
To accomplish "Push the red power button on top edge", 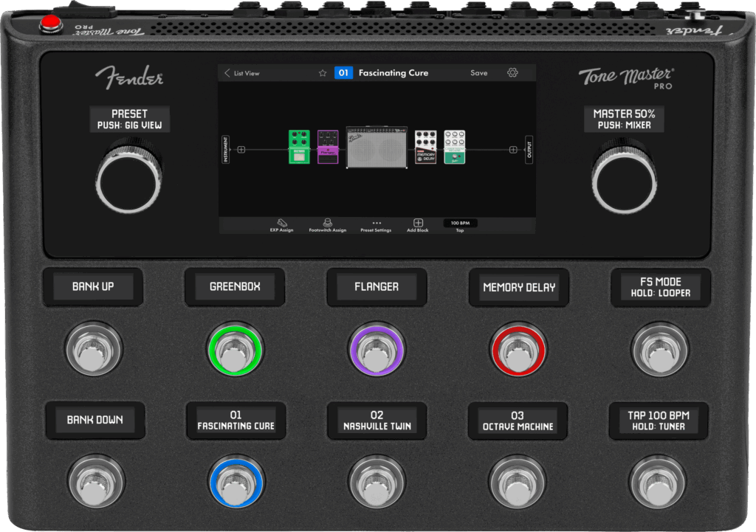I will (50, 23).
